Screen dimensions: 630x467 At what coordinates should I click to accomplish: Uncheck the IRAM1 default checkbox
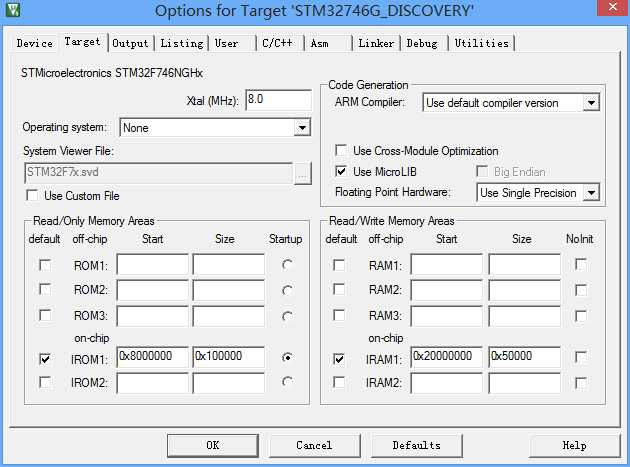point(339,358)
